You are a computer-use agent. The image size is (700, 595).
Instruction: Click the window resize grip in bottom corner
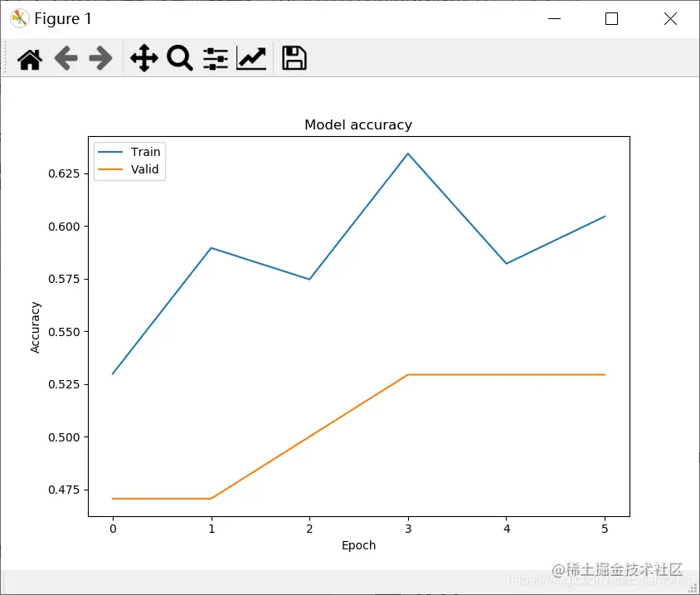[693, 588]
